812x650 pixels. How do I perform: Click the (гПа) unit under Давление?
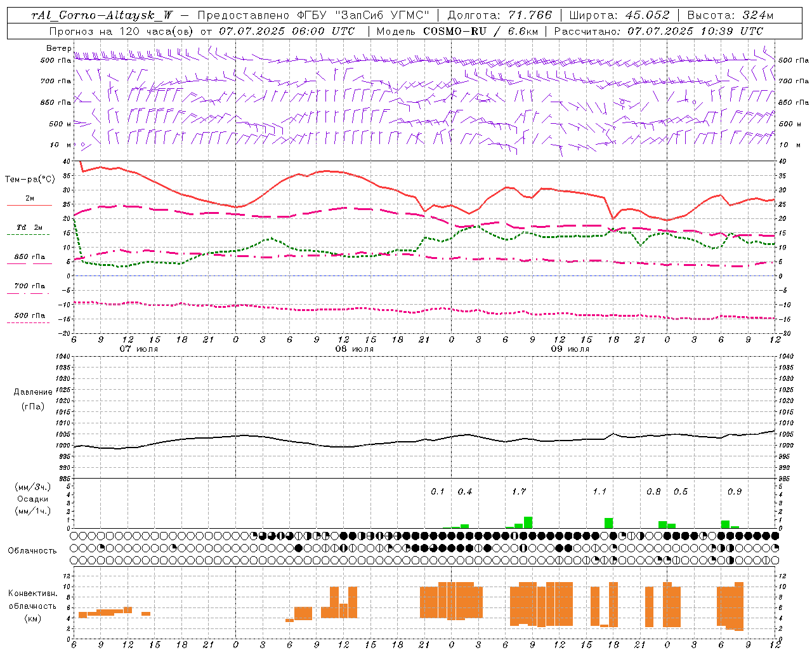point(33,407)
